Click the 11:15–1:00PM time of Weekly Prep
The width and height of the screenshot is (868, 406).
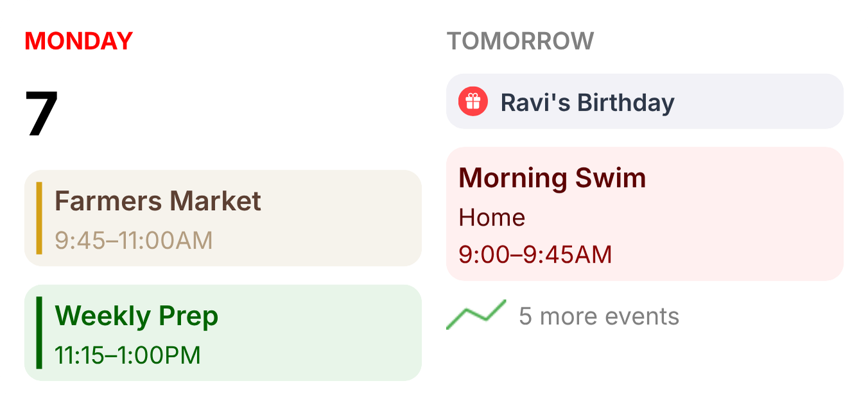click(x=128, y=355)
